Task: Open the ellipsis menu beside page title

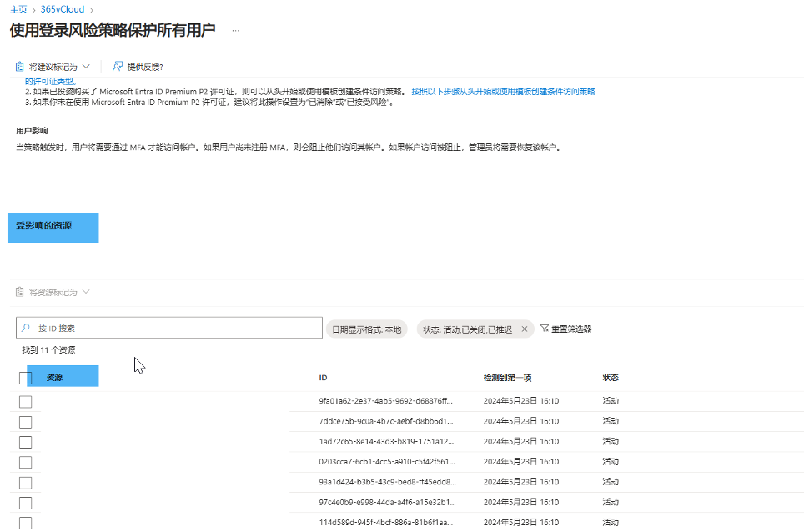Action: [235, 31]
